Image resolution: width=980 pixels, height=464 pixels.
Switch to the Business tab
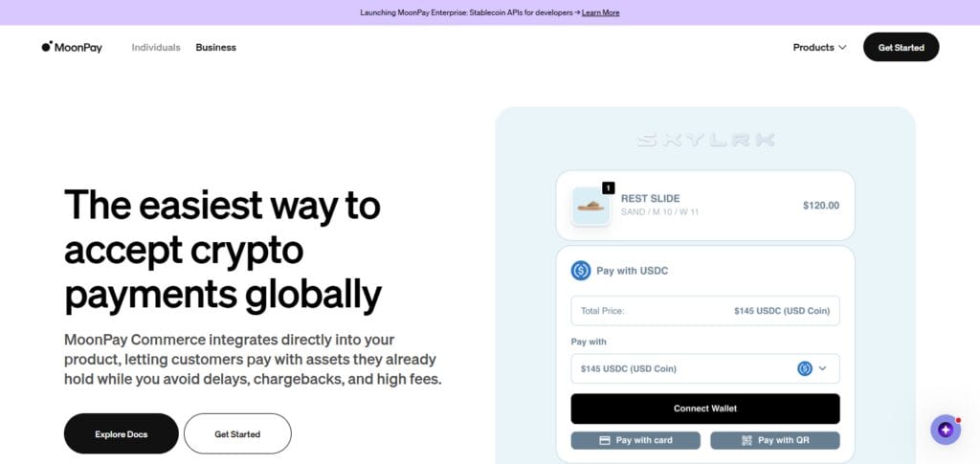[215, 48]
